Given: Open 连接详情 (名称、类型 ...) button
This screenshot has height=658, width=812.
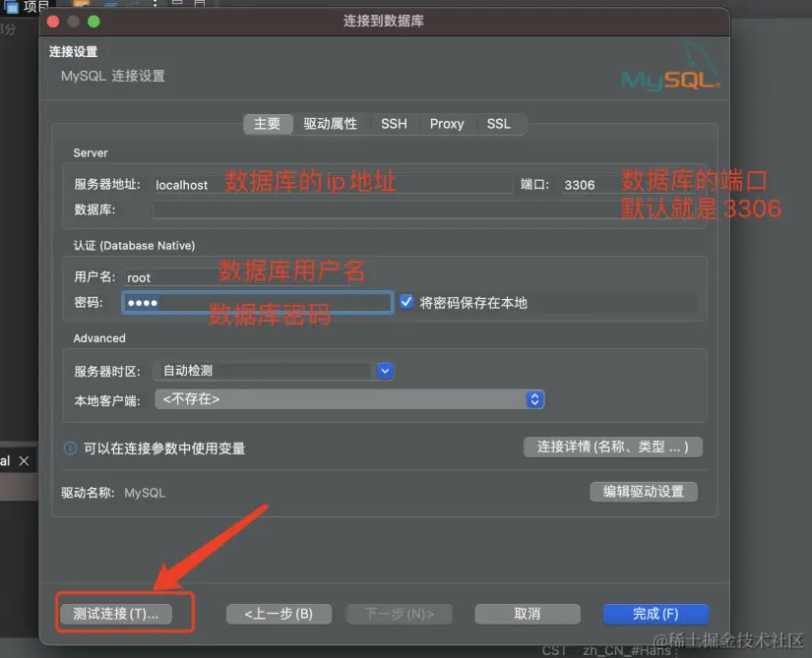Looking at the screenshot, I should 613,447.
